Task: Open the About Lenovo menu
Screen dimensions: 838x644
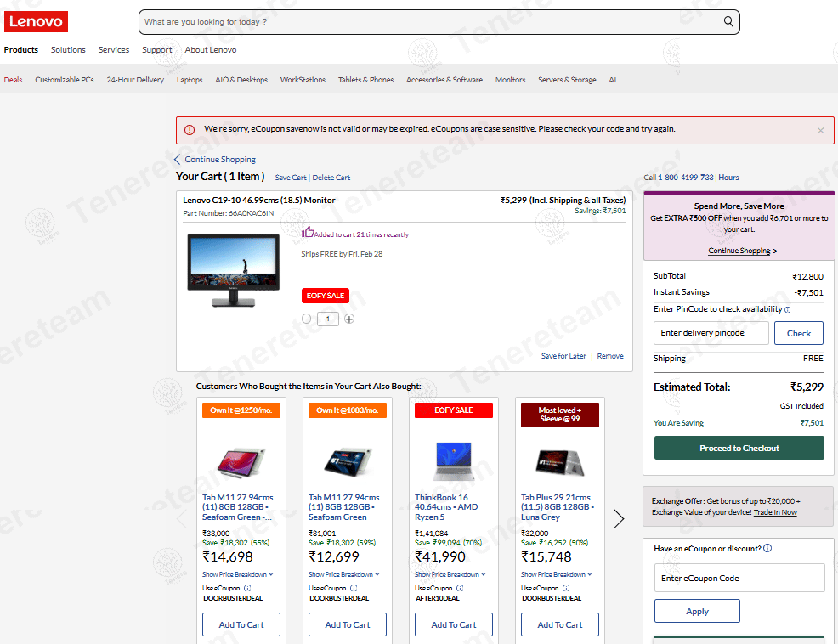Action: coord(211,50)
